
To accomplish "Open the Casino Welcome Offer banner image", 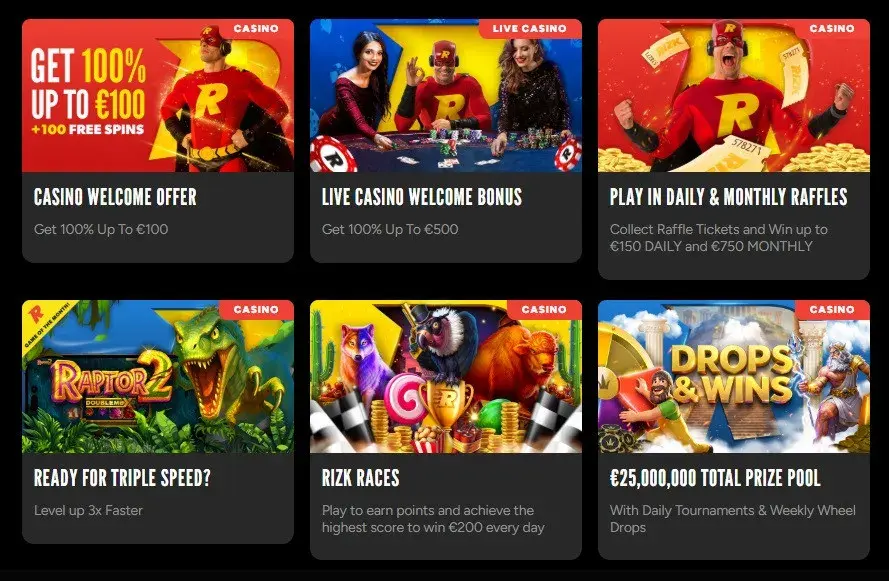I will 158,95.
